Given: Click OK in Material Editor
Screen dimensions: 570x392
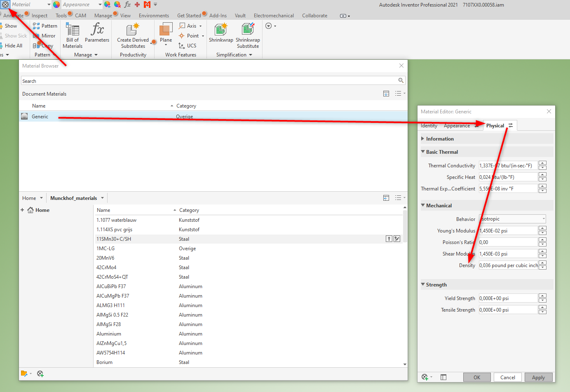Looking at the screenshot, I should (x=477, y=377).
